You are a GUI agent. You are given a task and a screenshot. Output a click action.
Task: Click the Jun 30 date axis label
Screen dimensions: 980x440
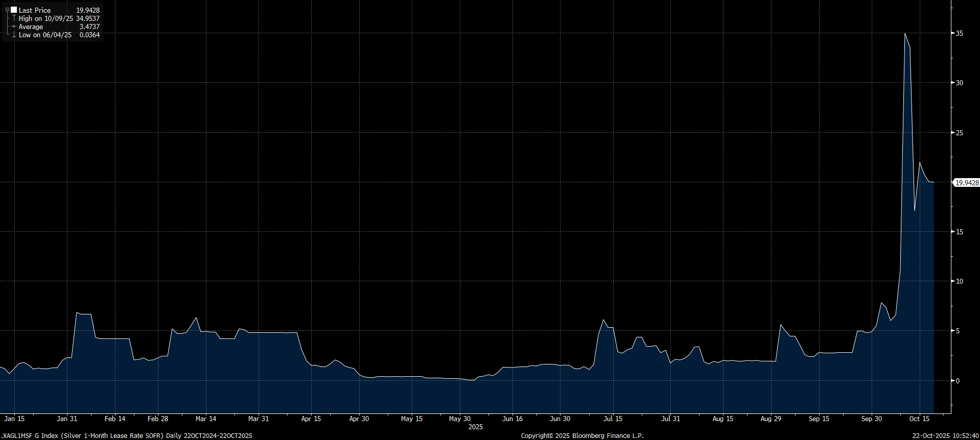click(x=560, y=419)
